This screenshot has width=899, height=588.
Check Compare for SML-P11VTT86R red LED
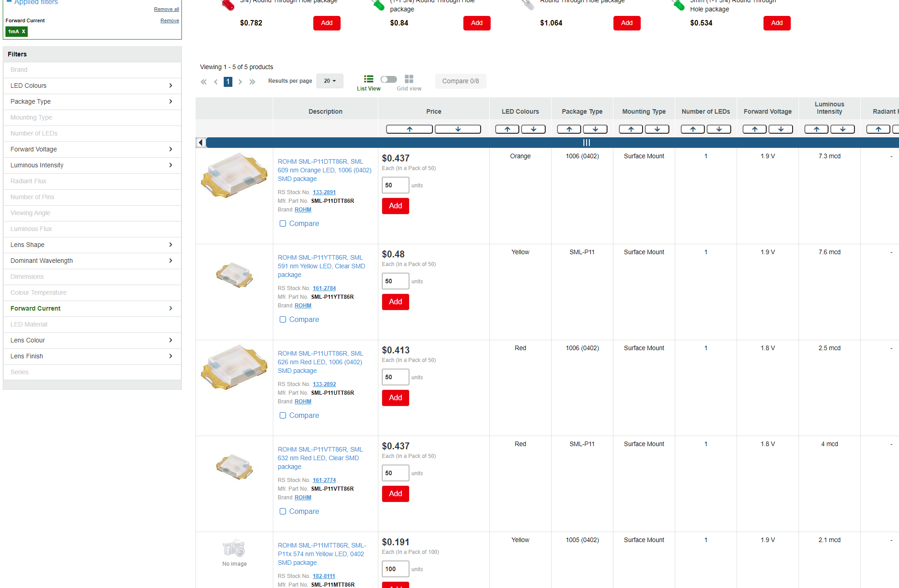pyautogui.click(x=283, y=511)
